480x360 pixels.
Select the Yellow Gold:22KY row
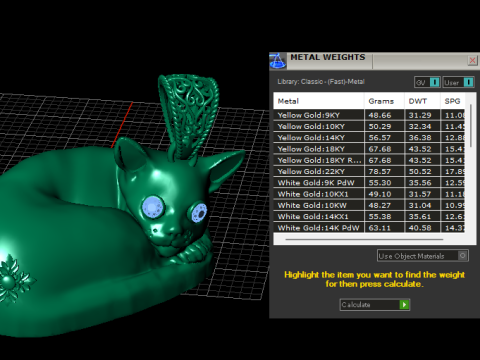point(369,171)
